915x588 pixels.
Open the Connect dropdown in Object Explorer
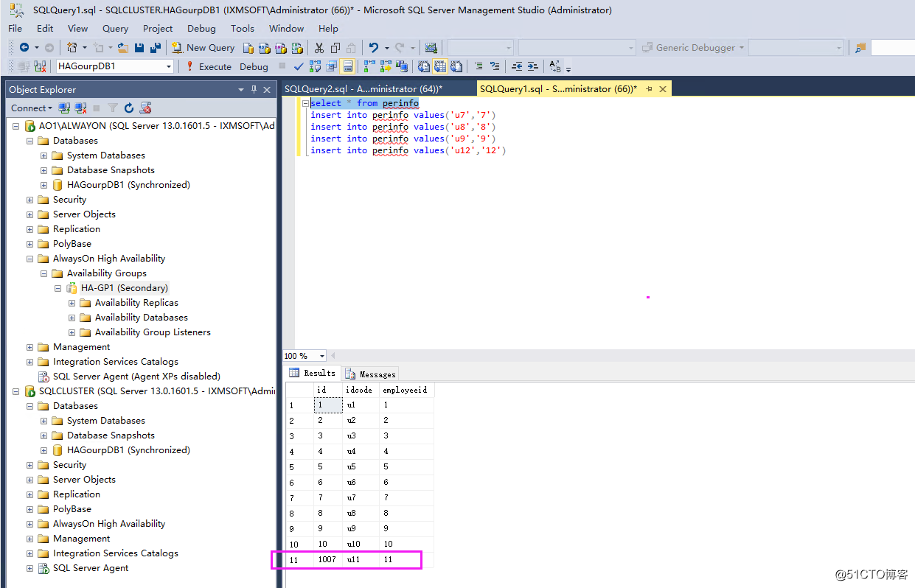[32, 108]
